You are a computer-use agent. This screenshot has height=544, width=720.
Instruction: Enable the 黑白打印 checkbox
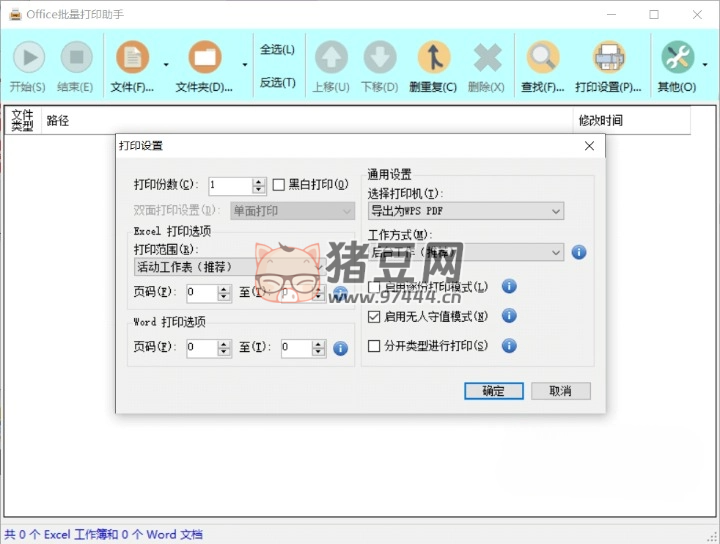point(280,185)
